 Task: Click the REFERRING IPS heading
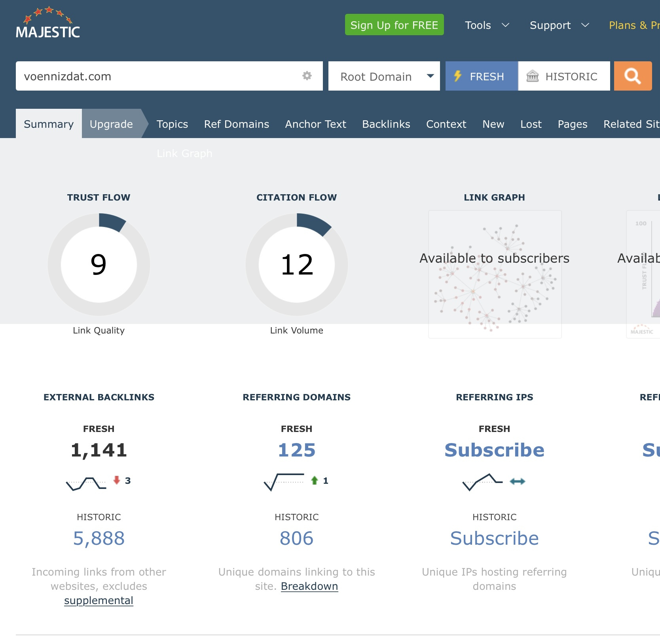495,397
